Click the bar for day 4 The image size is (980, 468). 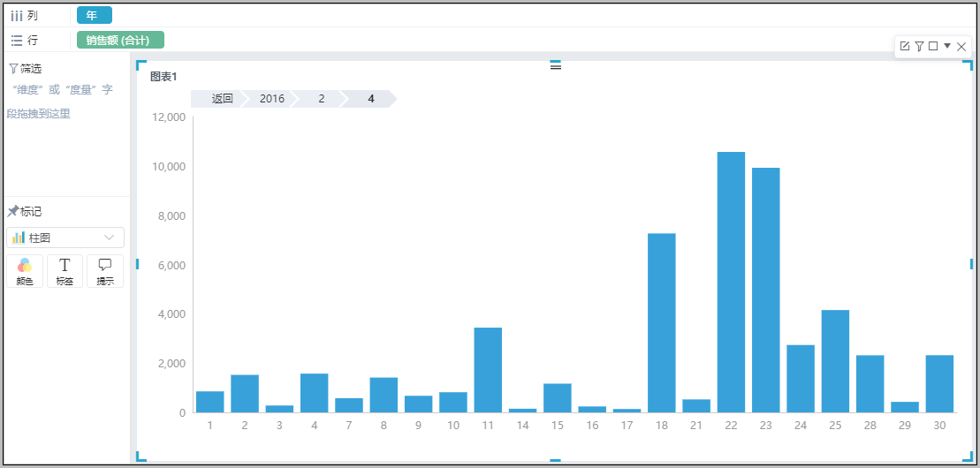click(x=315, y=393)
